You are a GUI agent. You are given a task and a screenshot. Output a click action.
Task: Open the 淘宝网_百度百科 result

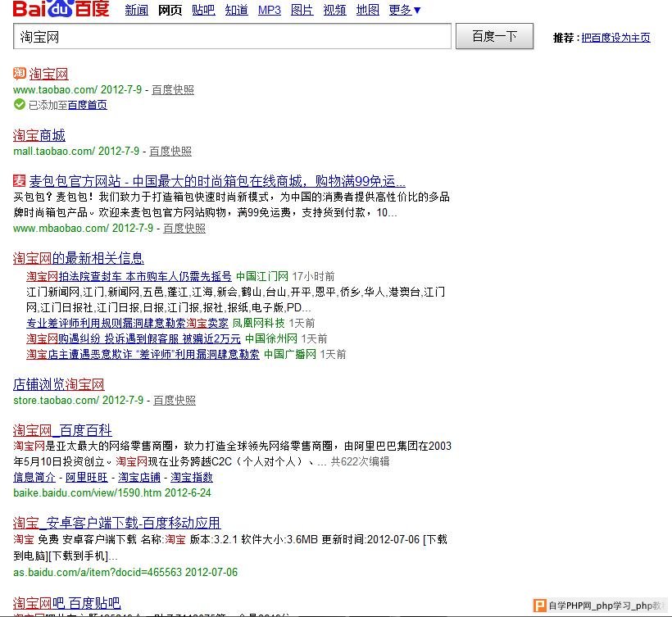[62, 430]
